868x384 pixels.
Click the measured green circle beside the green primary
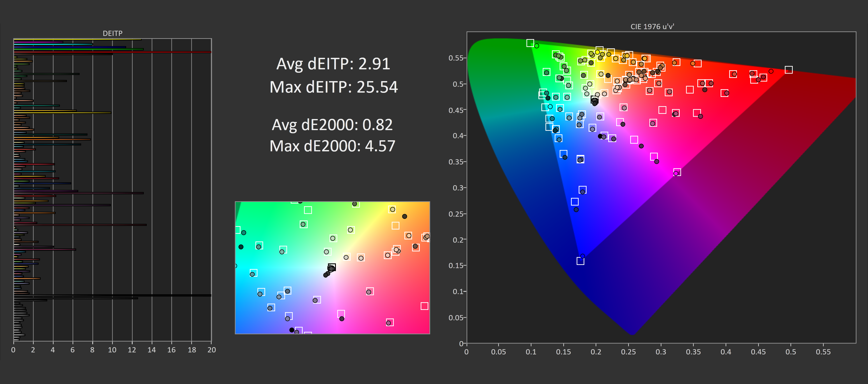tap(537, 46)
